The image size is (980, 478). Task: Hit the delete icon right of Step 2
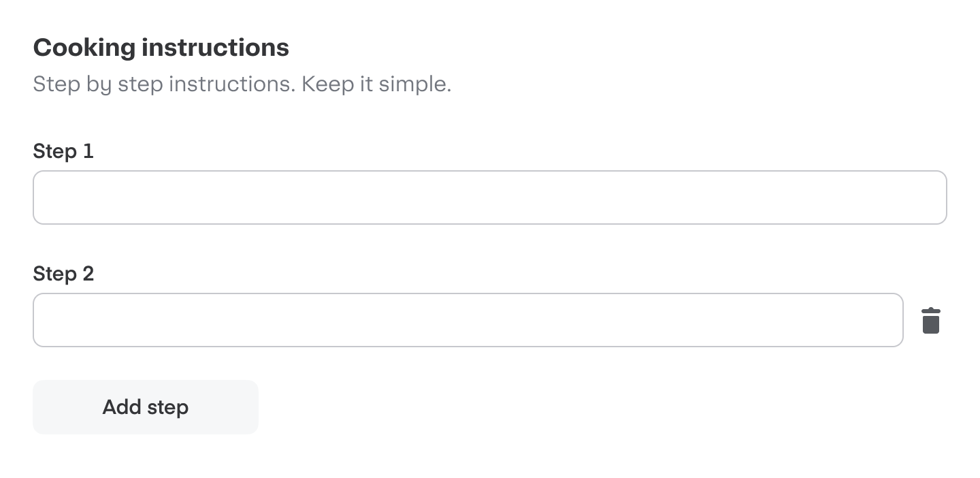tap(930, 321)
